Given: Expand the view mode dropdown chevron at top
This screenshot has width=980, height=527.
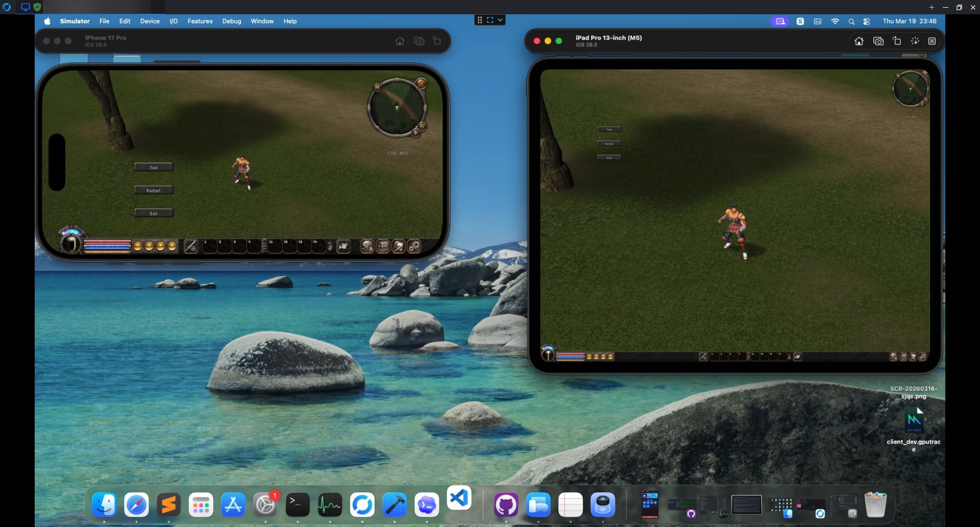Looking at the screenshot, I should pyautogui.click(x=500, y=20).
